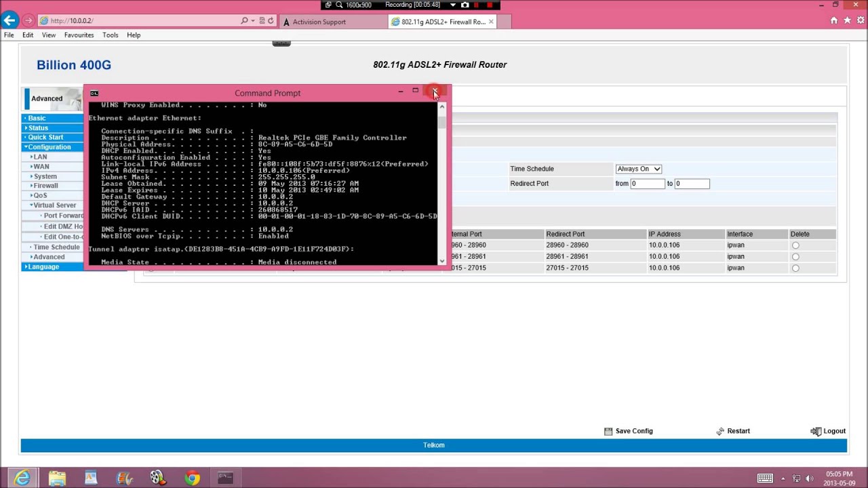
Task: Open File Explorer from the taskbar
Action: pos(57,479)
